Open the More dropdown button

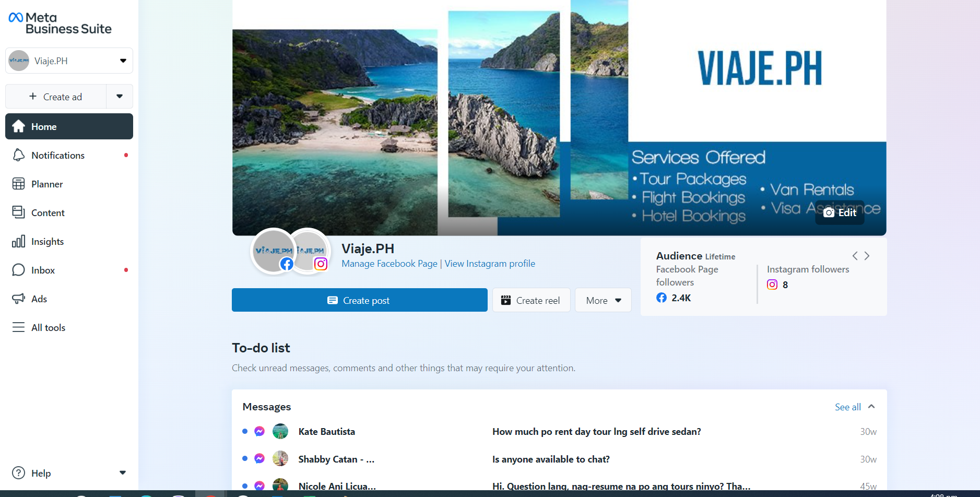tap(603, 300)
